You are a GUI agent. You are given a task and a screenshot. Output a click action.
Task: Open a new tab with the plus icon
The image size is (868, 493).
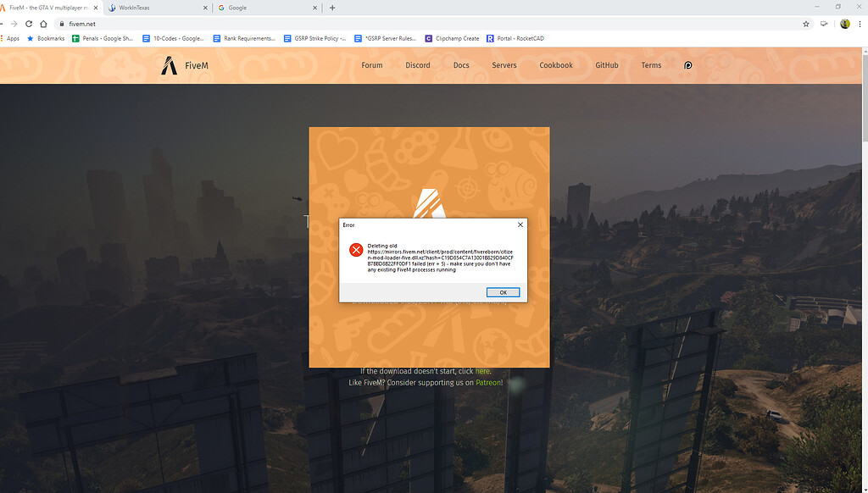point(331,8)
